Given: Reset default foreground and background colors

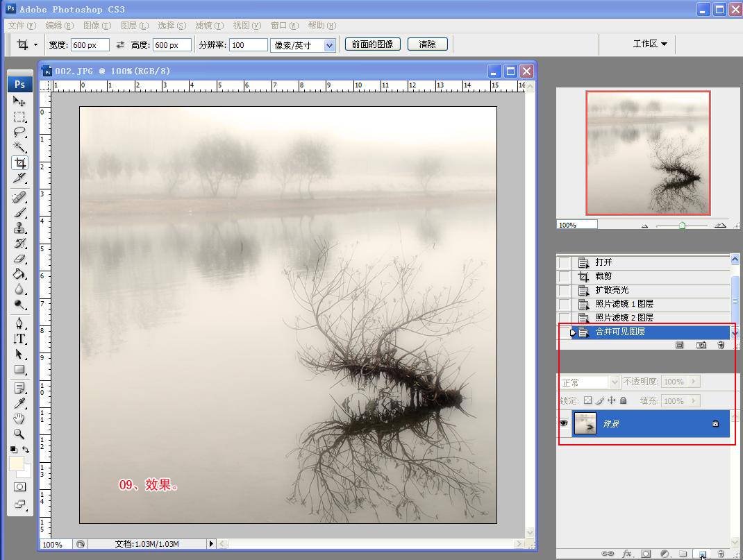Looking at the screenshot, I should click(x=13, y=449).
